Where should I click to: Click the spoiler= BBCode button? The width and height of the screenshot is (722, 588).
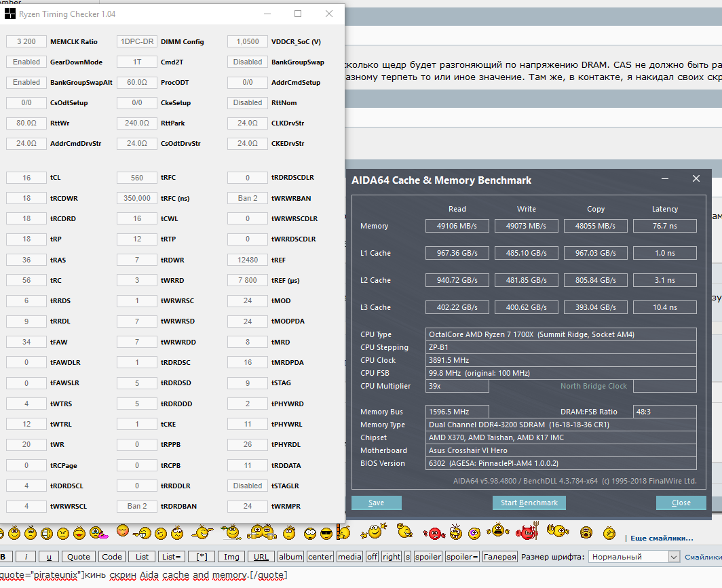(462, 557)
